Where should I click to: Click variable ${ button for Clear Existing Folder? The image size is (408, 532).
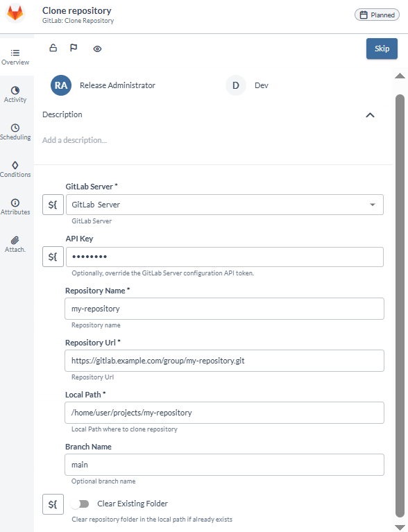click(x=53, y=504)
